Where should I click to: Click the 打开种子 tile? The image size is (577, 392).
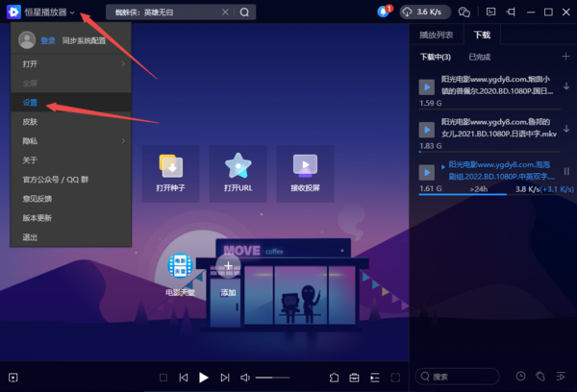(x=171, y=174)
